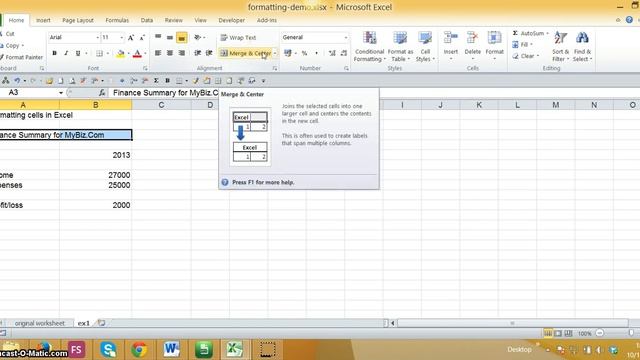Screen dimensions: 640x360
Task: Apply the red font color
Action: pyautogui.click(x=137, y=53)
